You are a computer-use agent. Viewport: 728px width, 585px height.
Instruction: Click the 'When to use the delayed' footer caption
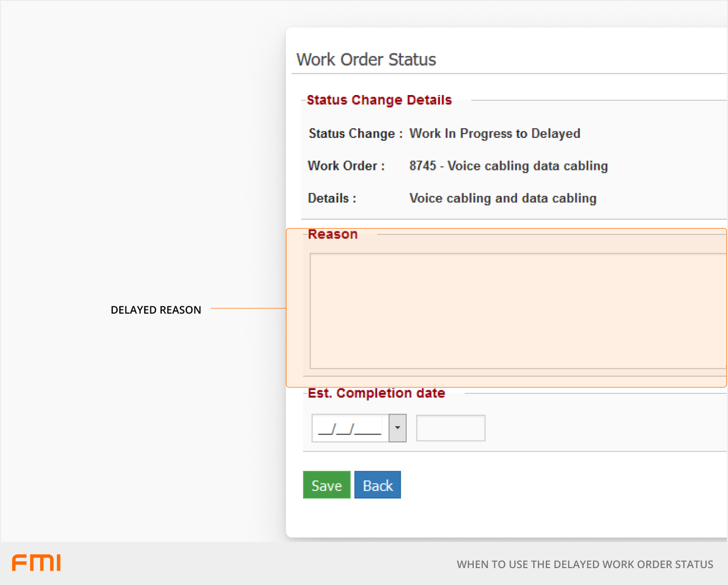coord(585,564)
